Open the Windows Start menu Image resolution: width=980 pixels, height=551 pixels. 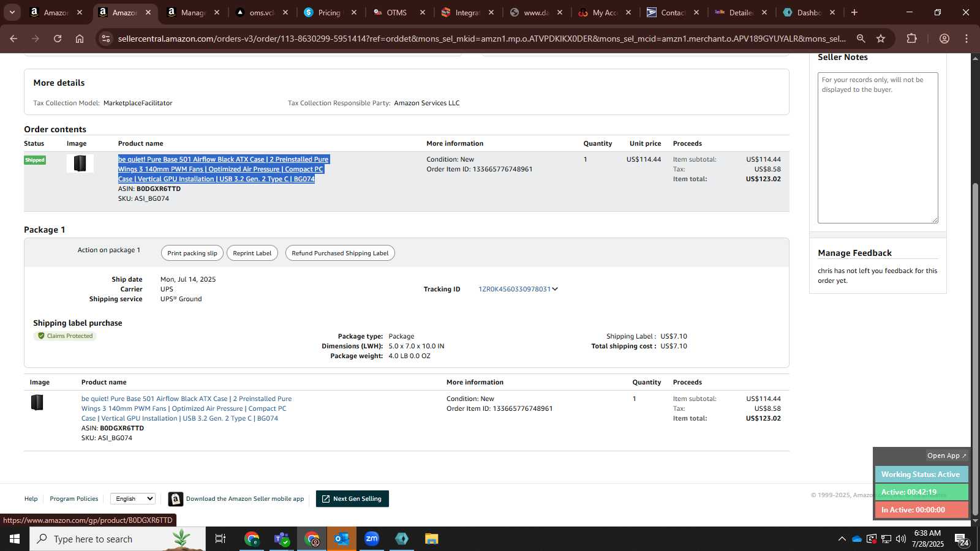15,539
